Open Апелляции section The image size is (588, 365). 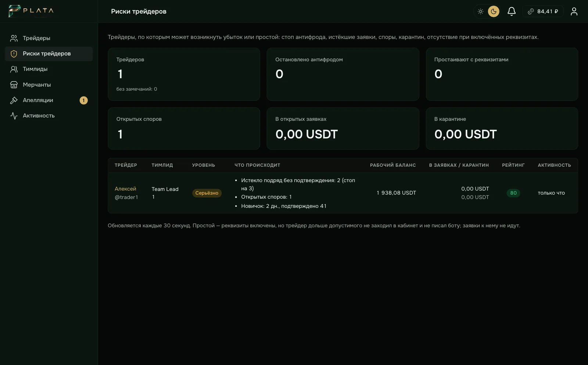pyautogui.click(x=49, y=100)
